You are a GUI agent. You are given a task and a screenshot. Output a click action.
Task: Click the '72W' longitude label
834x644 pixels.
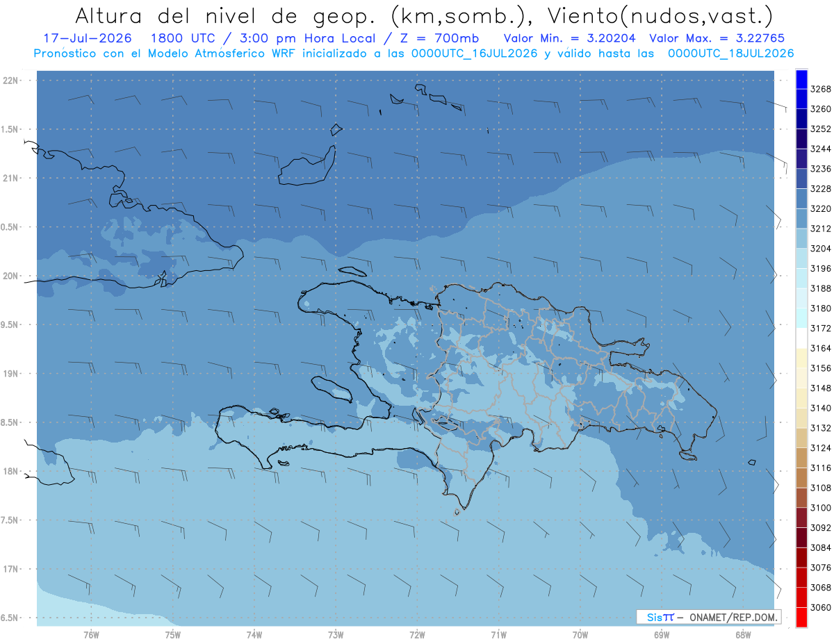click(417, 634)
